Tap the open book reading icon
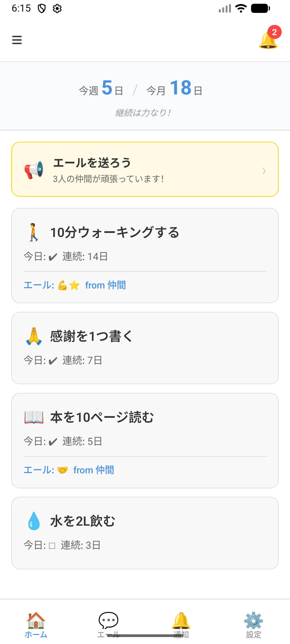Image resolution: width=290 pixels, height=644 pixels. 34,417
